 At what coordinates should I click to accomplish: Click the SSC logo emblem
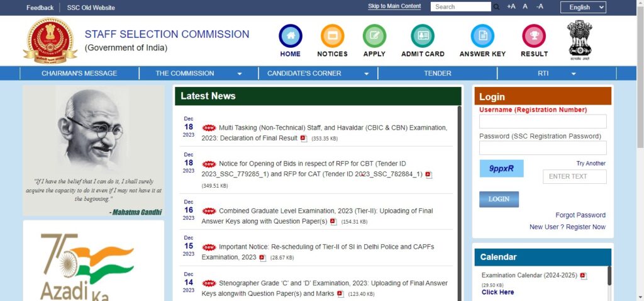coord(50,40)
